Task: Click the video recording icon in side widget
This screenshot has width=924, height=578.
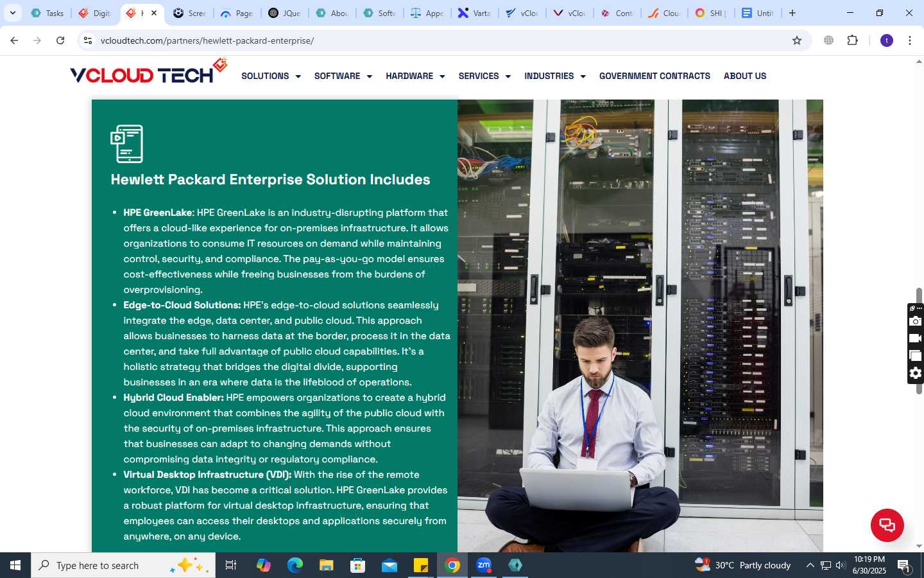Action: pyautogui.click(x=916, y=338)
